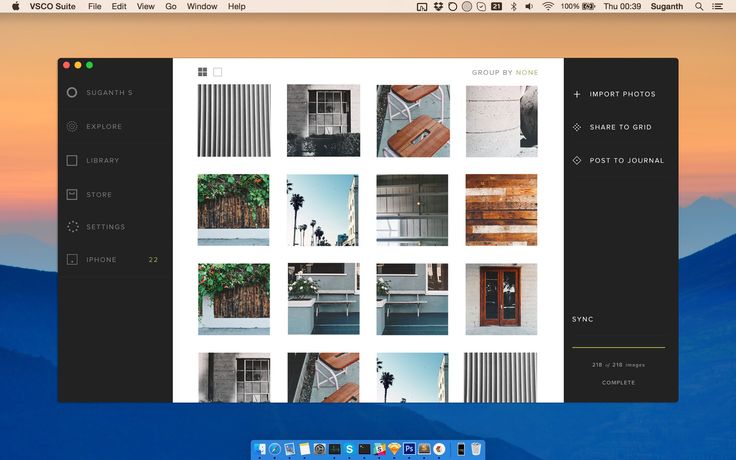Click the sync progress bar
736x460 pixels.
pos(618,347)
